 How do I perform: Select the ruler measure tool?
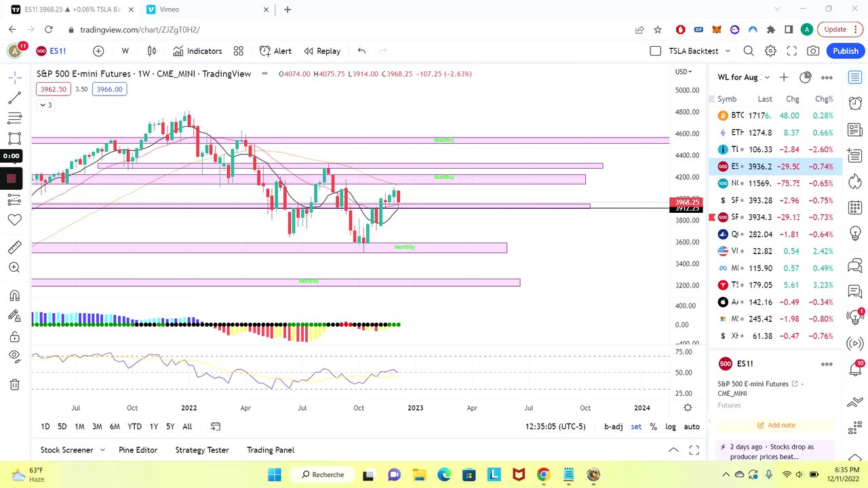pyautogui.click(x=14, y=247)
